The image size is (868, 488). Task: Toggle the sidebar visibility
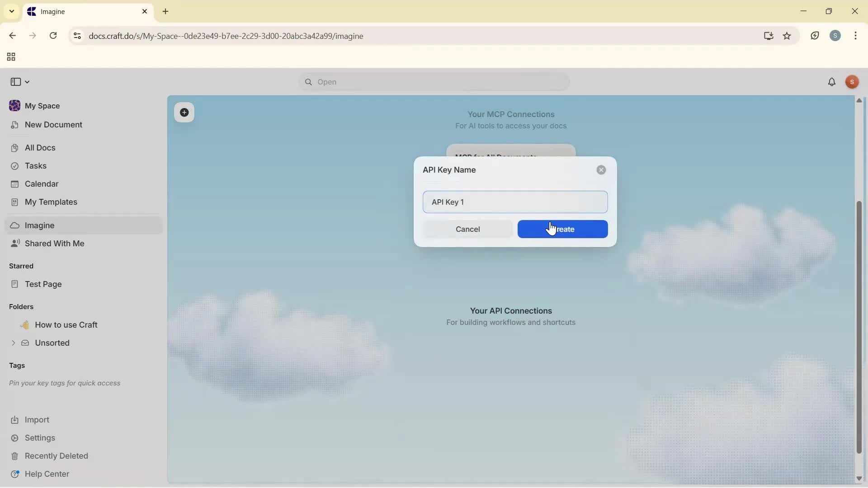click(15, 82)
